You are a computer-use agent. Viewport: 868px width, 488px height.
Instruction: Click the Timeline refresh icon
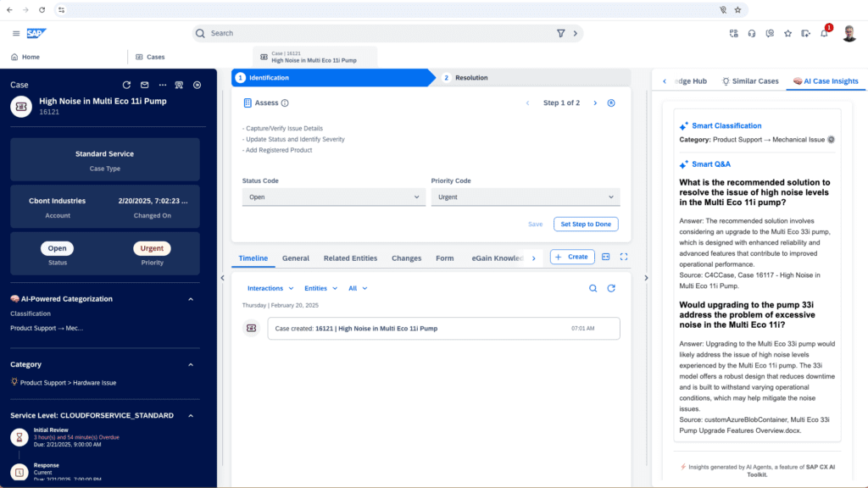pyautogui.click(x=610, y=288)
